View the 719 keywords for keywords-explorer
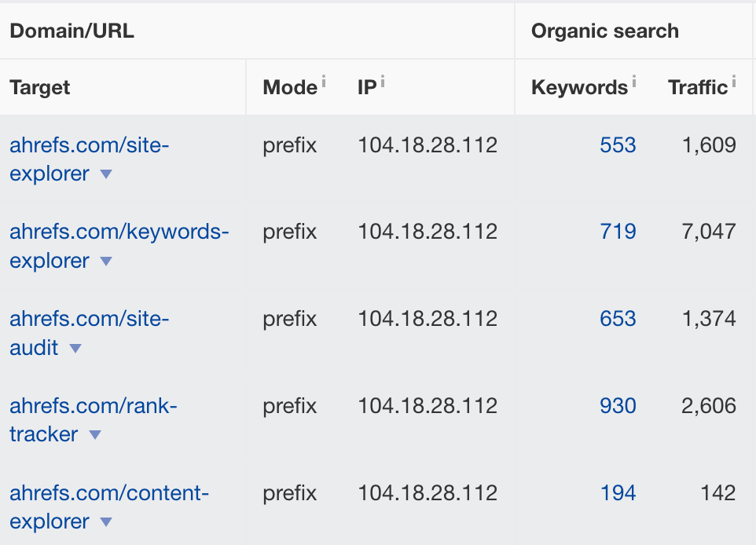The image size is (756, 545). 618,232
